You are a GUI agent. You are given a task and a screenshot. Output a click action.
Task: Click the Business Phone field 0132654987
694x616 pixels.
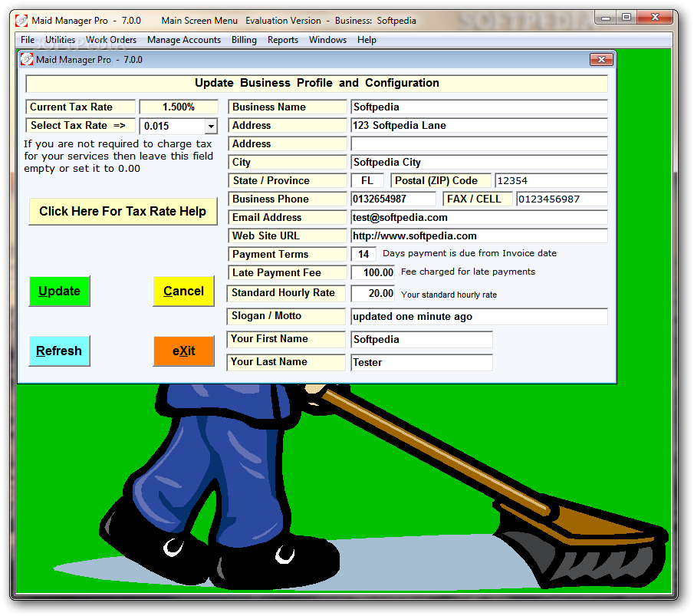pos(393,199)
